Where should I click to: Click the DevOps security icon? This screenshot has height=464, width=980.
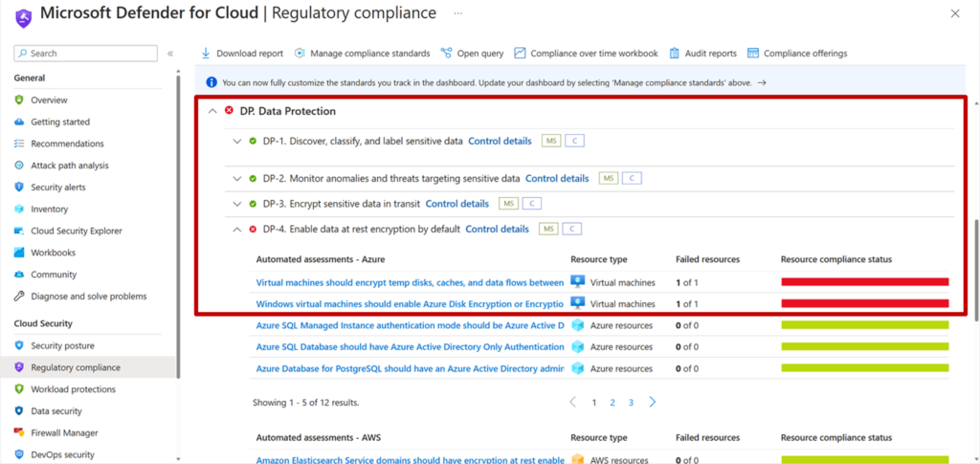(x=19, y=454)
